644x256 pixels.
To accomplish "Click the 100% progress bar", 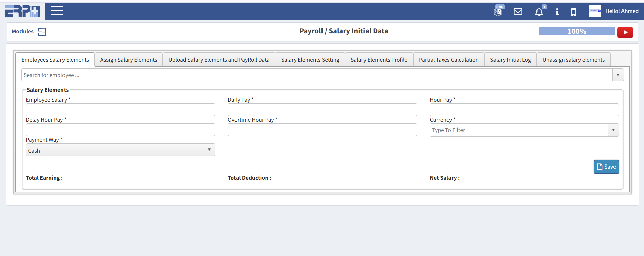I will tap(576, 31).
